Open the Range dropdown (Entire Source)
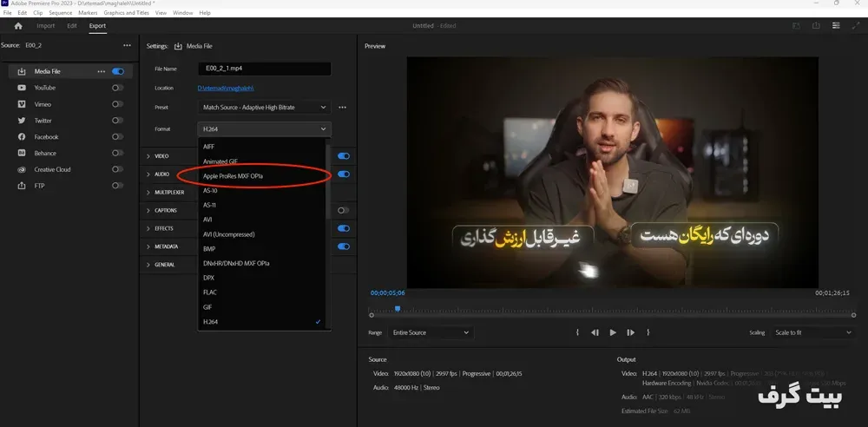The image size is (868, 427). (431, 332)
